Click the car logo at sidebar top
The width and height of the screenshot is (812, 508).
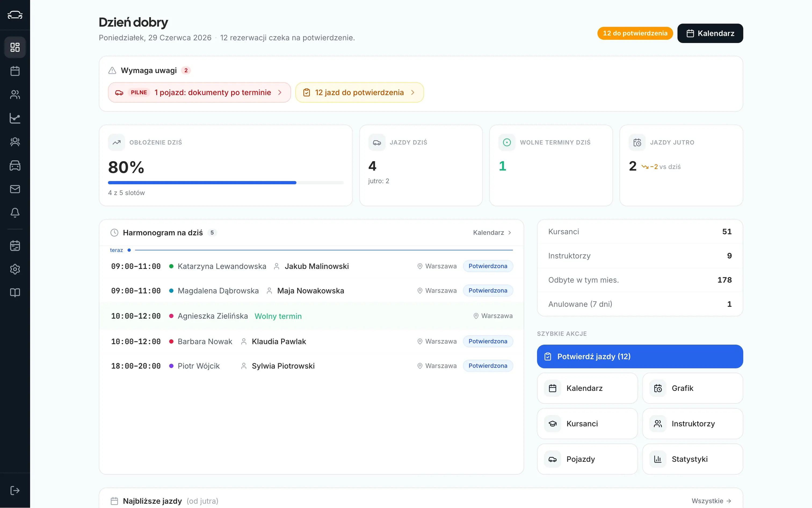[15, 15]
